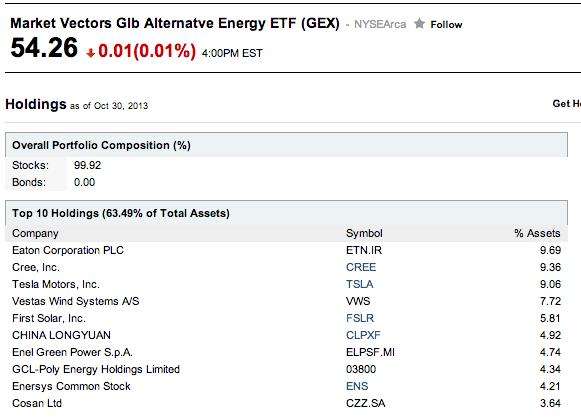Click the Get Holdings link on right

(x=567, y=104)
